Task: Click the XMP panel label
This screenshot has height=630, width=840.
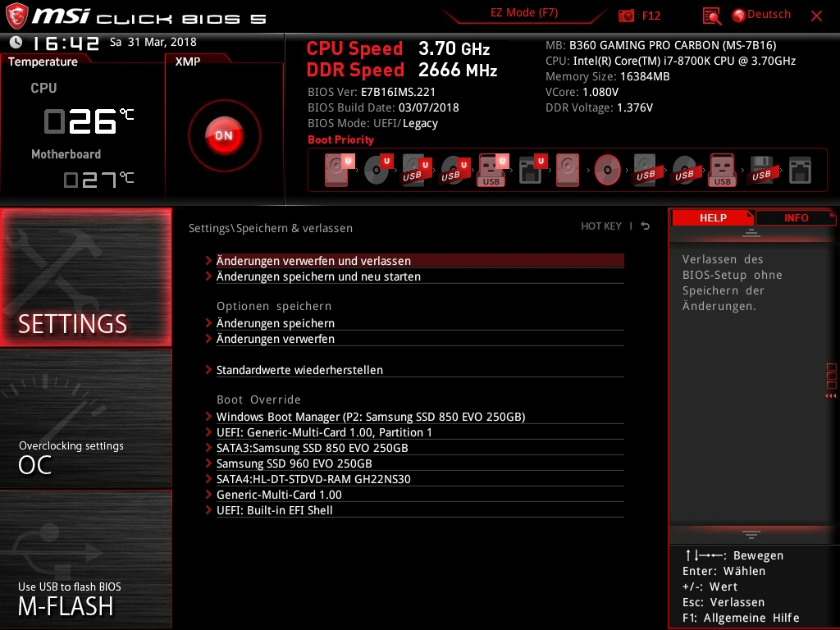Action: [188, 62]
